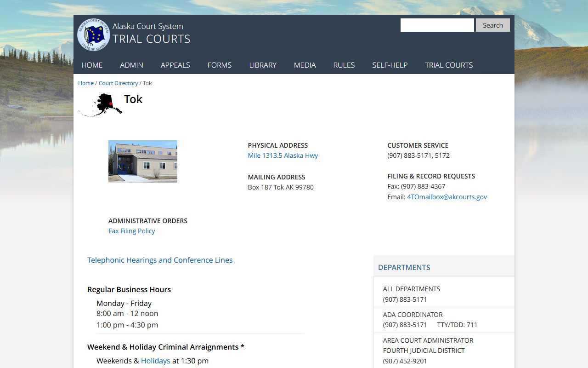Click the Regular Business Hours heading

(x=129, y=289)
